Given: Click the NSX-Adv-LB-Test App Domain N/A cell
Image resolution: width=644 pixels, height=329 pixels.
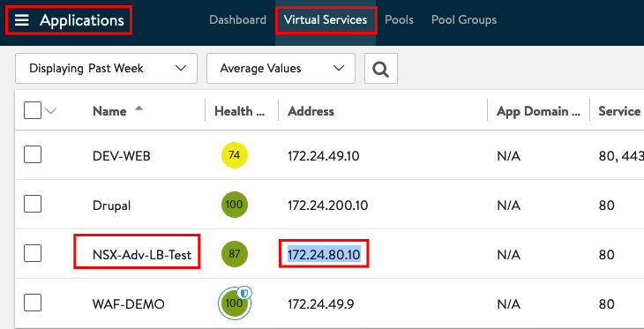Looking at the screenshot, I should [508, 255].
